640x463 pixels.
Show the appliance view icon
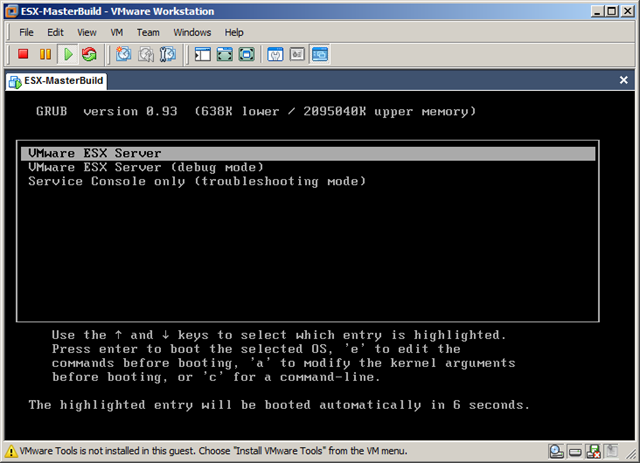[297, 54]
